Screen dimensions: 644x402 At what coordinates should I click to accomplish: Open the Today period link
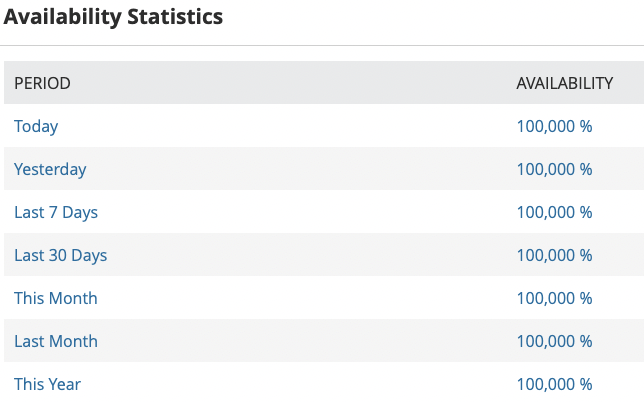36,126
